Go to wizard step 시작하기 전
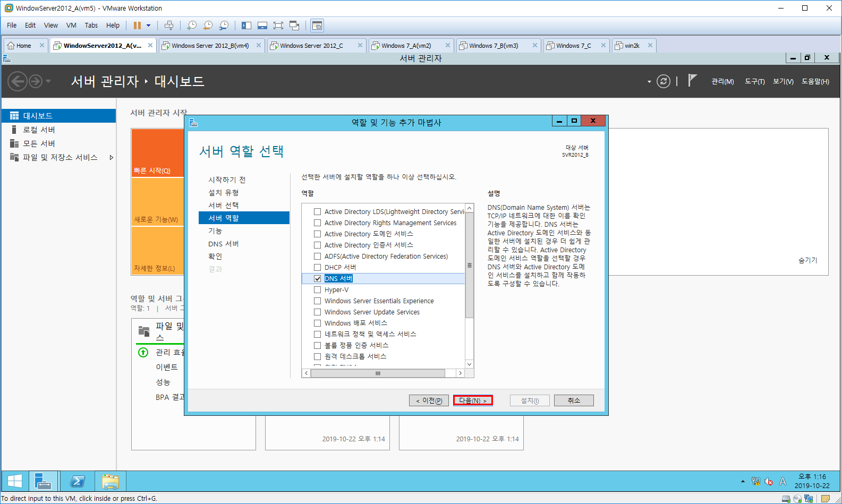This screenshot has height=504, width=842. [x=227, y=180]
